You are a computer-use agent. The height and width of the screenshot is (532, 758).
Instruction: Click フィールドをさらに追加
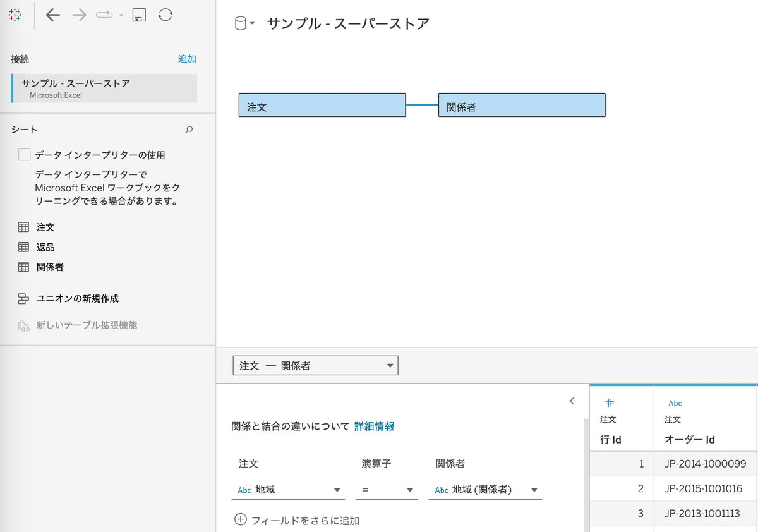(298, 521)
